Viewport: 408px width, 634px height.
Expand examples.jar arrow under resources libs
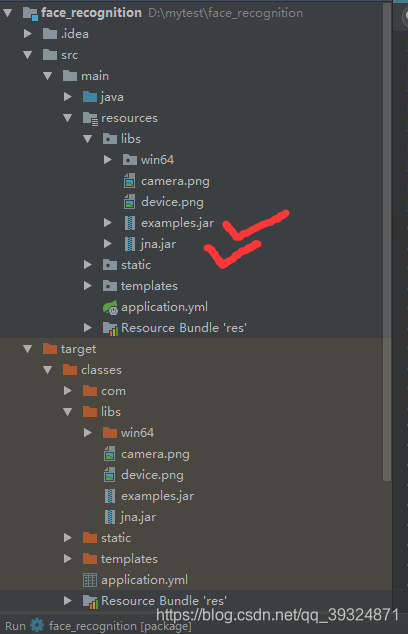coord(108,222)
